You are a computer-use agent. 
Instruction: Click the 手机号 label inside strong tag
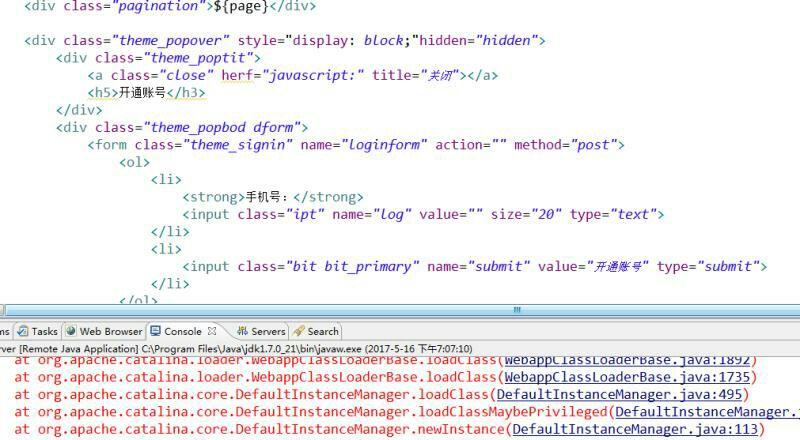tap(265, 197)
